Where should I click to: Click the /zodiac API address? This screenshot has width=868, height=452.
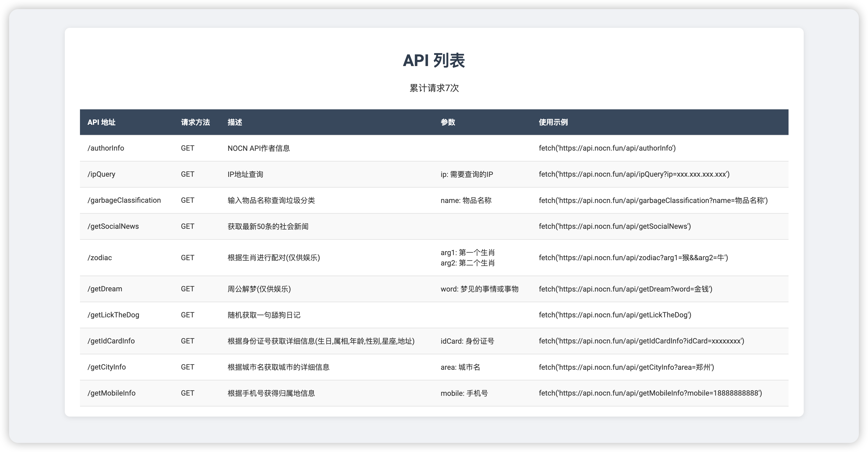(100, 258)
